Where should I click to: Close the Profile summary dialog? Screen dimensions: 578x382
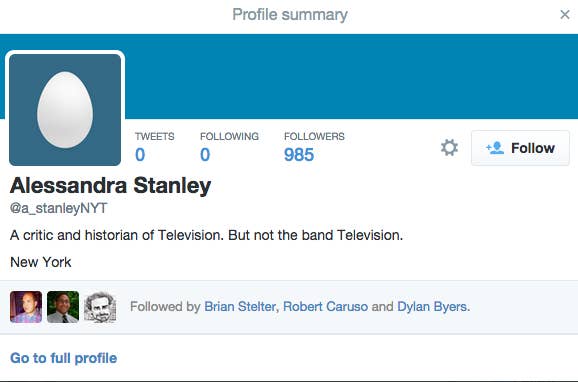[565, 14]
